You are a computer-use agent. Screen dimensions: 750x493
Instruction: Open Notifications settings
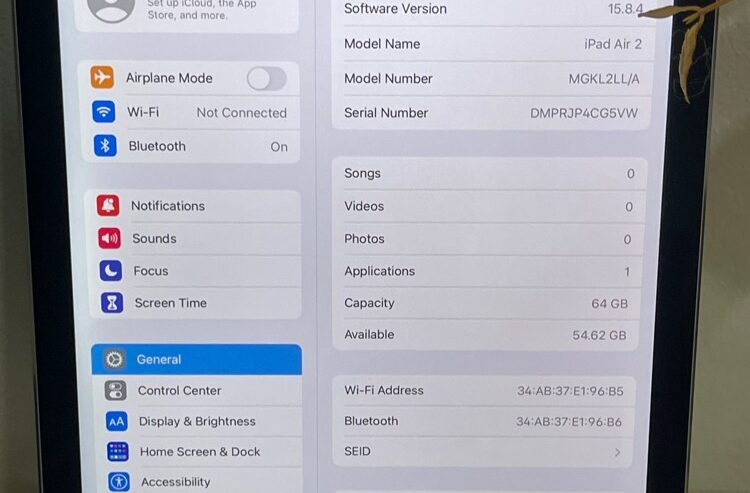click(195, 206)
